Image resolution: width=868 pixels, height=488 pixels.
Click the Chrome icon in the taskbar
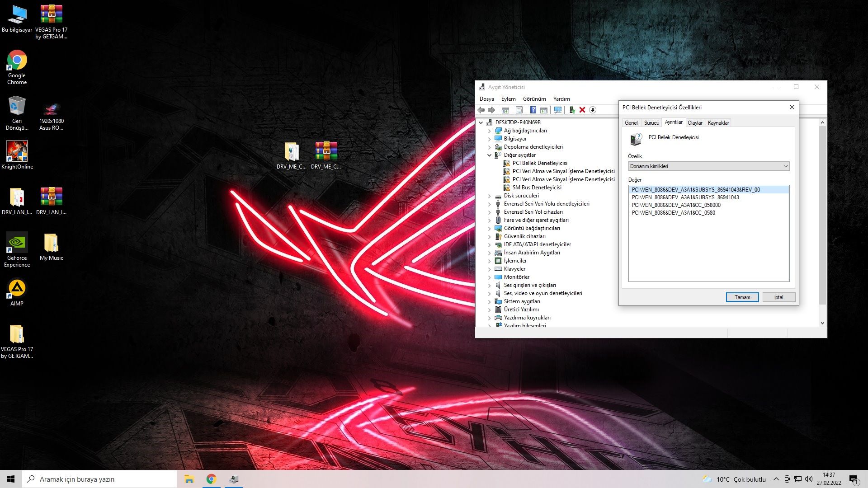pyautogui.click(x=211, y=479)
